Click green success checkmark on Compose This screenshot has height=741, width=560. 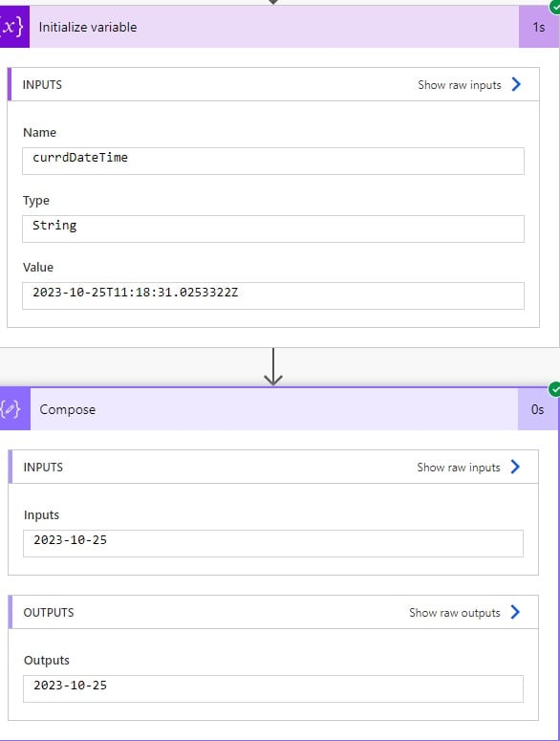(555, 389)
